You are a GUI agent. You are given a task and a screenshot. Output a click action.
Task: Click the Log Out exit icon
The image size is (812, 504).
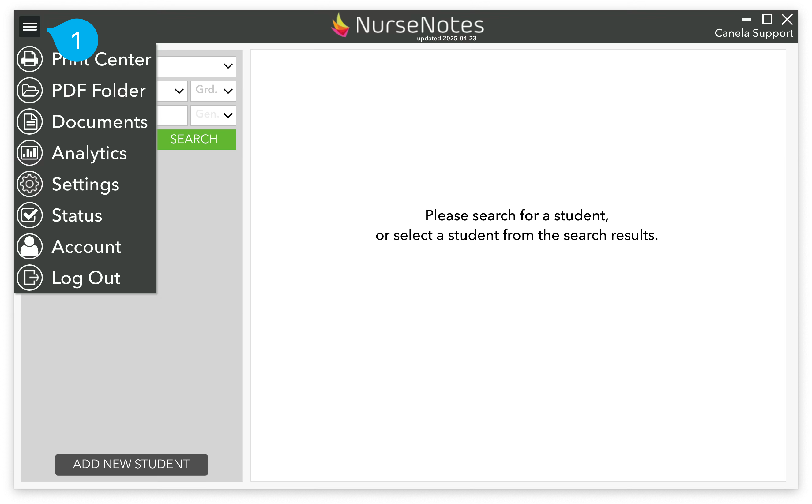point(30,278)
